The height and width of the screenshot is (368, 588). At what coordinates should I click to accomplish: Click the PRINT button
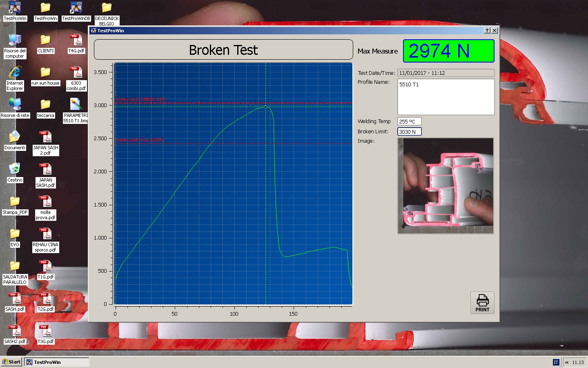(482, 303)
